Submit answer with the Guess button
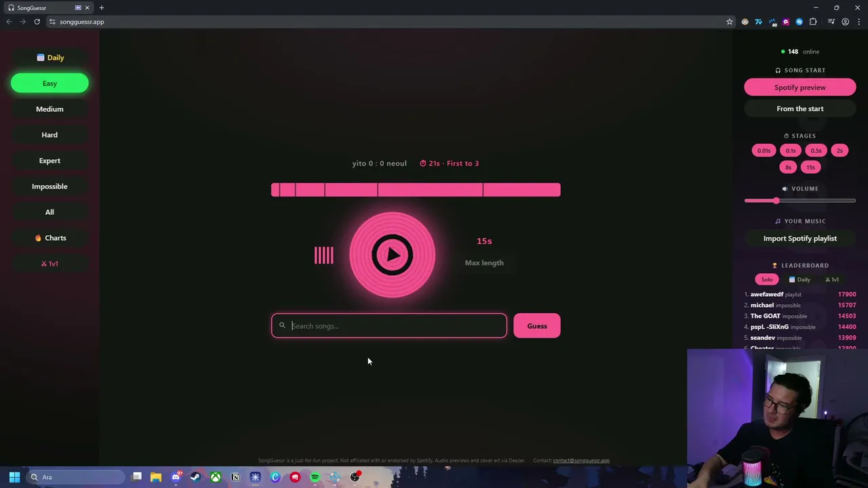This screenshot has height=488, width=868. point(537,326)
